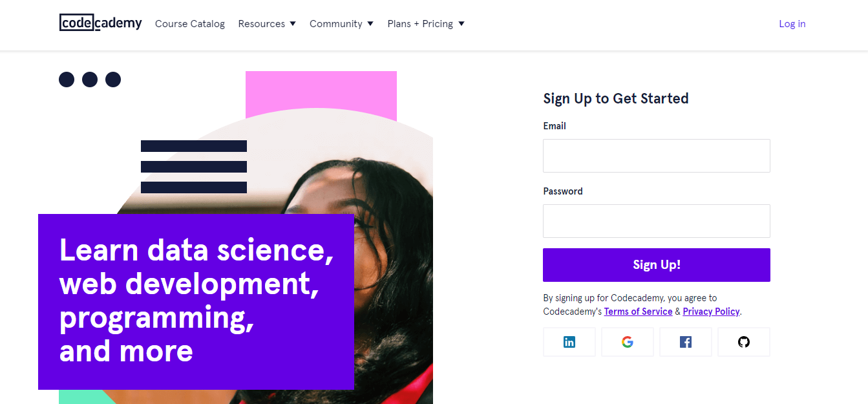This screenshot has width=868, height=404.
Task: Sign up via the GitHub icon
Action: (743, 341)
